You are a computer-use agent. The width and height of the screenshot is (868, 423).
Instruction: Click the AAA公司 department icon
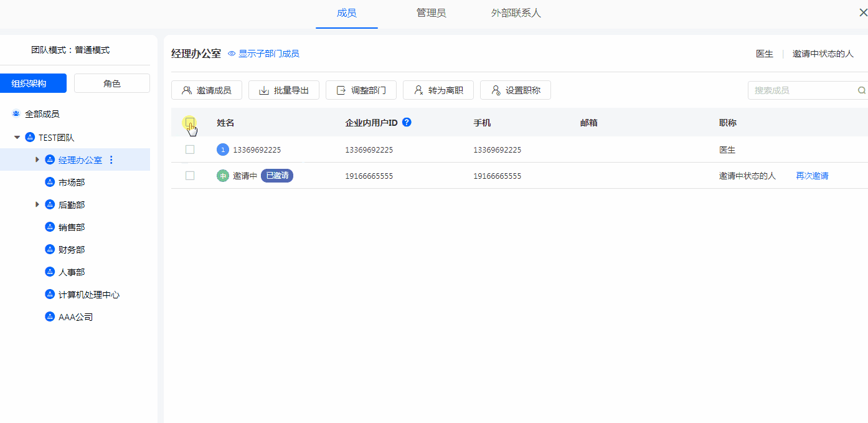[x=50, y=317]
